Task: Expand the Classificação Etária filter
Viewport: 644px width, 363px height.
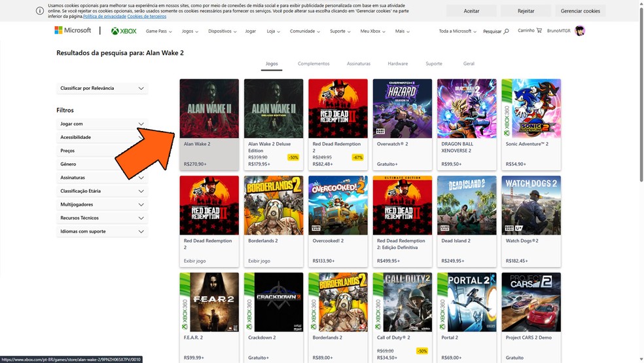Action: 102,191
